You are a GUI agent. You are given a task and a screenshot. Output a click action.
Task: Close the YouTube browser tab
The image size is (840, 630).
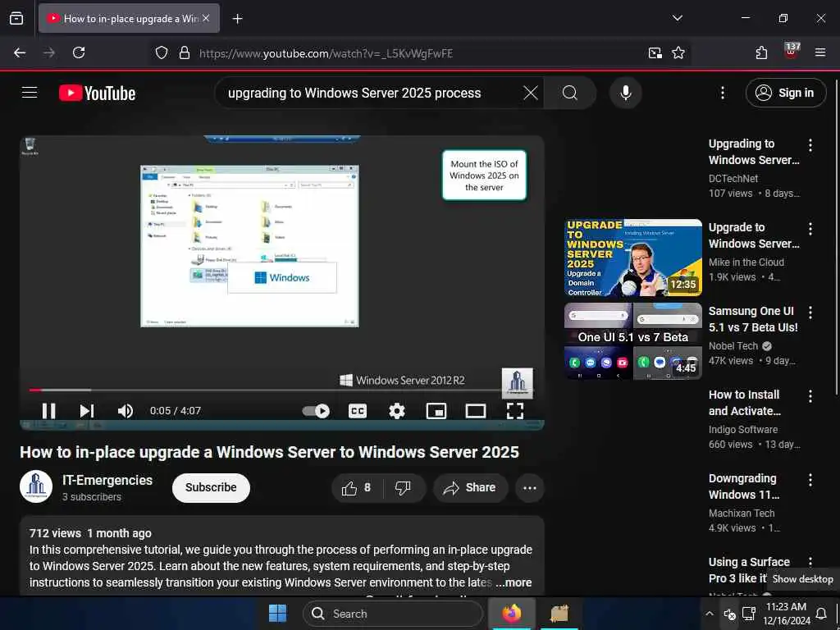206,18
